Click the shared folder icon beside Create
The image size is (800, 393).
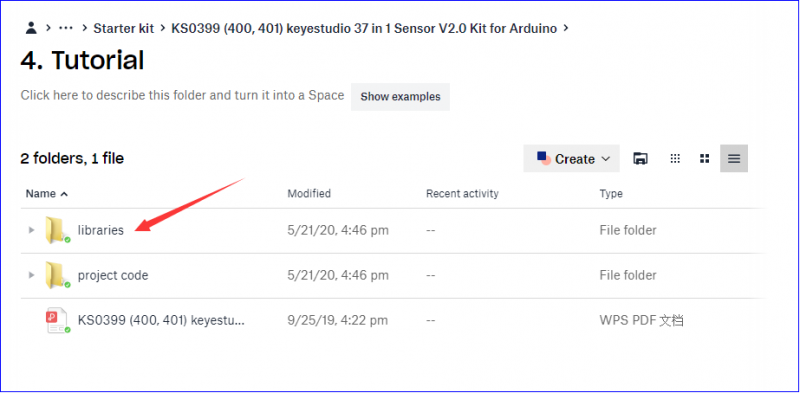coord(640,159)
